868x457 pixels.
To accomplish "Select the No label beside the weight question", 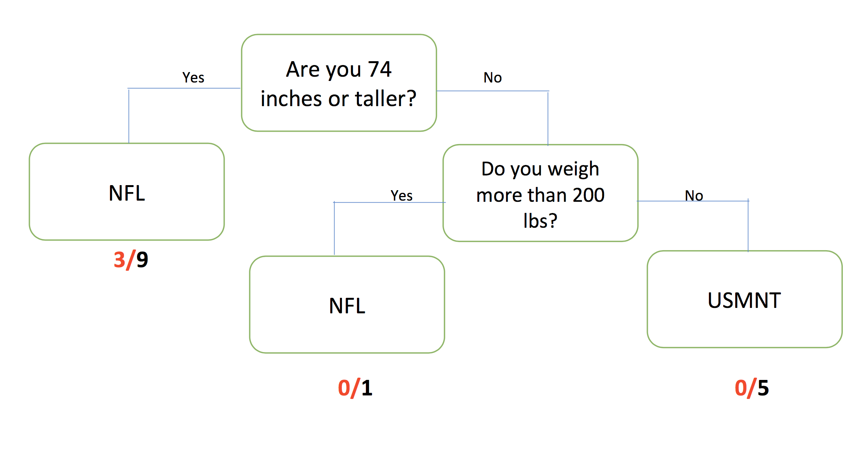I will [x=694, y=196].
